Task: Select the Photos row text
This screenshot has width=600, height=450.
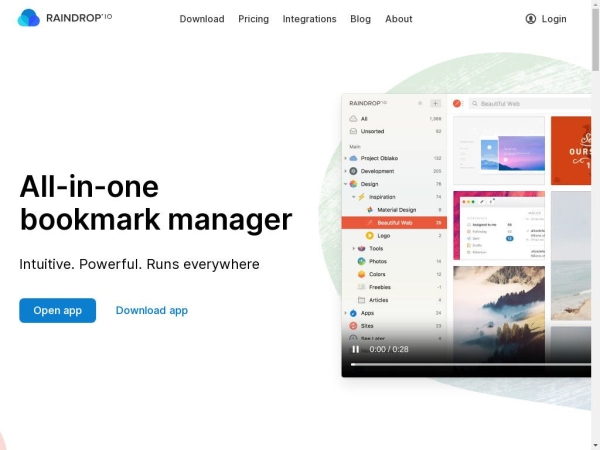Action: [x=378, y=261]
